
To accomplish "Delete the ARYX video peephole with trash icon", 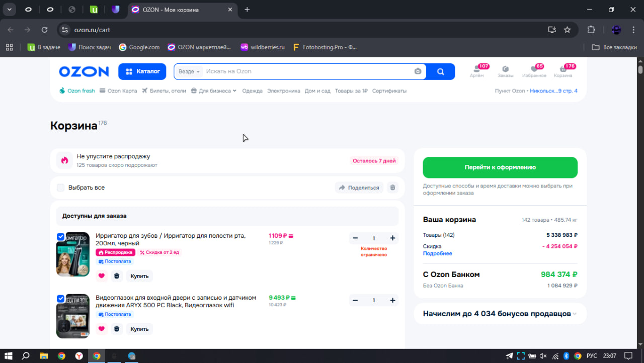I will [117, 329].
